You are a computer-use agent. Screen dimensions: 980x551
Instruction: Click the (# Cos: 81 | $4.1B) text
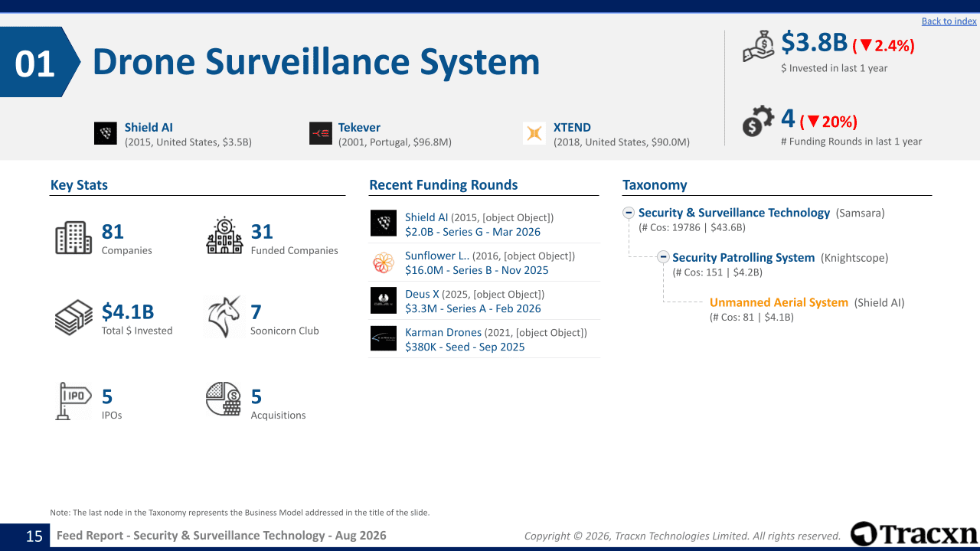(x=752, y=317)
